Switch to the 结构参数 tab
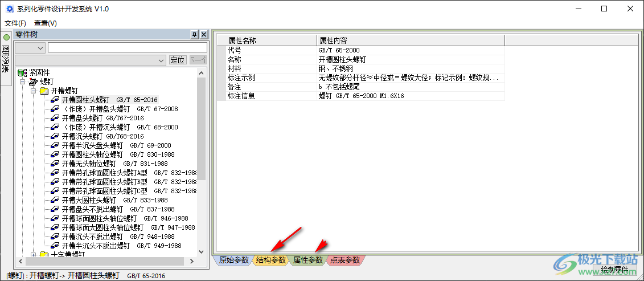The width and height of the screenshot is (644, 281). click(x=270, y=260)
